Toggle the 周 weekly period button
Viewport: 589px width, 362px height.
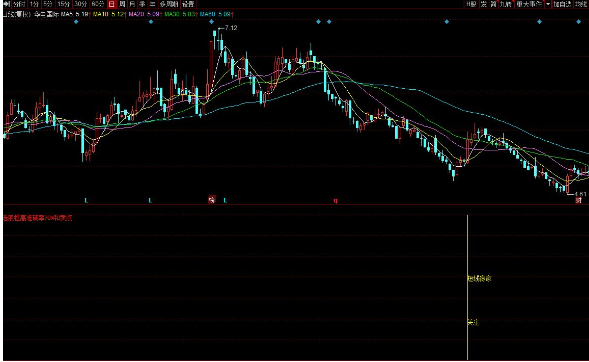(x=122, y=4)
